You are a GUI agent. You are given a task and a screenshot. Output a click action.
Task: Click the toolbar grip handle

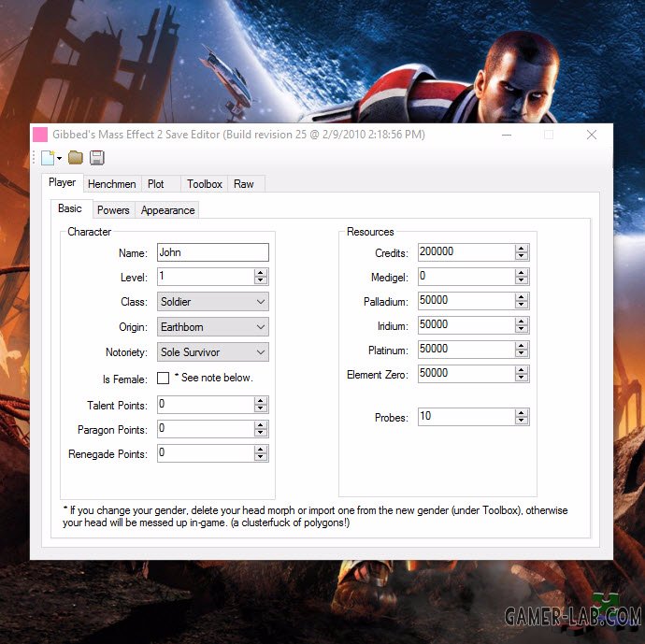tap(34, 158)
